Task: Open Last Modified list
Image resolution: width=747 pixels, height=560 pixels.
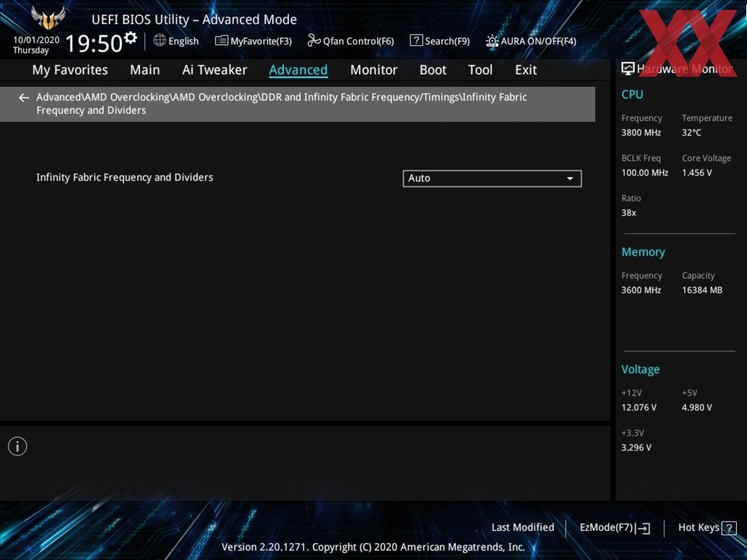Action: pos(523,528)
